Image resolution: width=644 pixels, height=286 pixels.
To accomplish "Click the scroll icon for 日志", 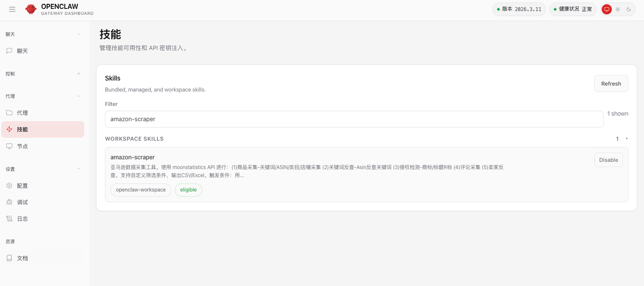I will 9,219.
